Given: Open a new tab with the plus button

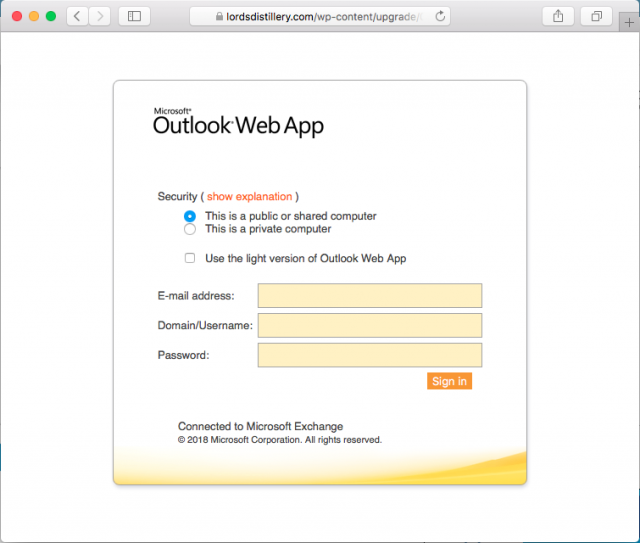Looking at the screenshot, I should click(629, 22).
